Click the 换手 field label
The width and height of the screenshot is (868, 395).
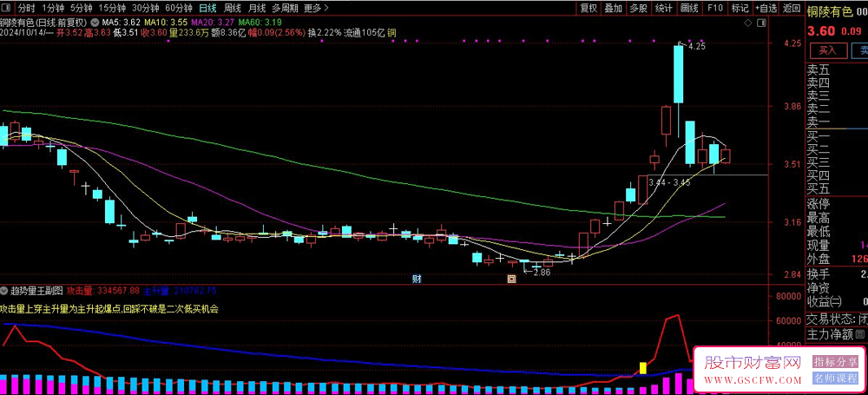coord(819,275)
